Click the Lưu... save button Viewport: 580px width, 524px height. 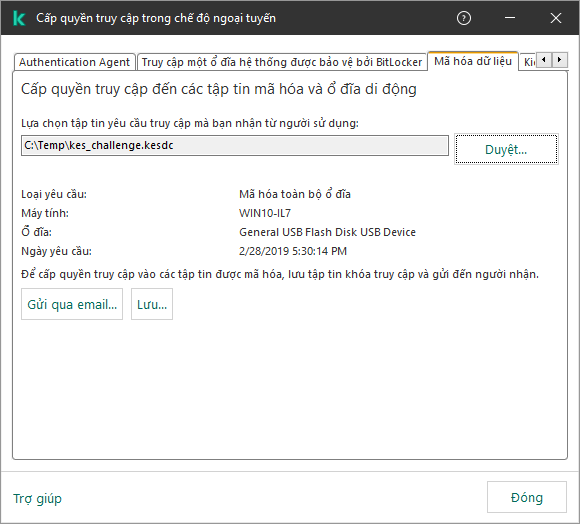[x=152, y=304]
